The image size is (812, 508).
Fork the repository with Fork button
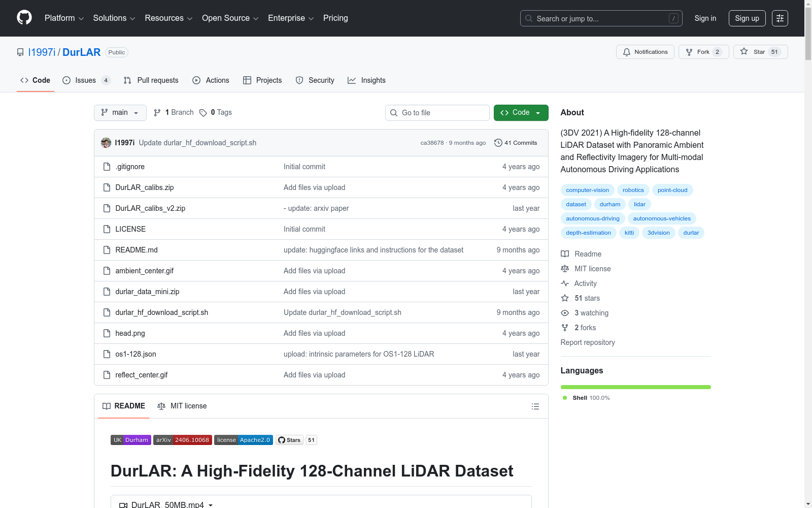coord(703,52)
